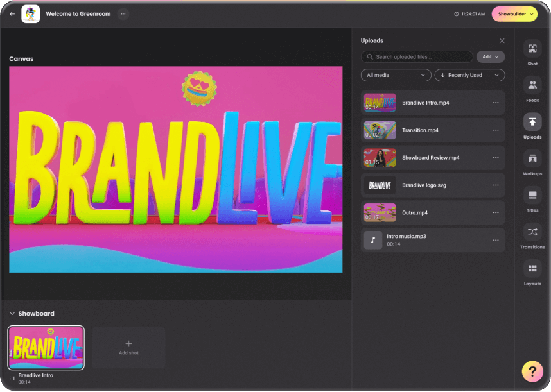Open the Recently Used sort dropdown
Viewport: 551px width, 392px height.
coord(470,75)
